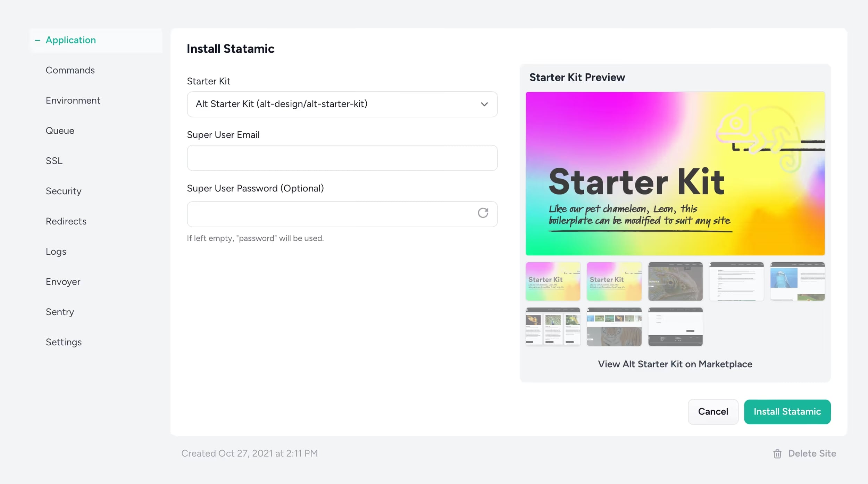Image resolution: width=868 pixels, height=484 pixels.
Task: Regenerate password with the refresh icon
Action: (x=483, y=213)
